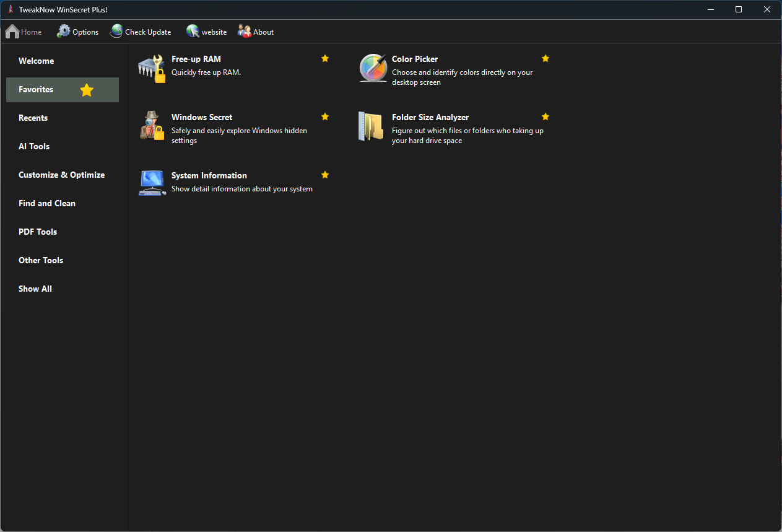Open the Folder Size Analyzer folder icon
Viewport: 782px width, 532px height.
[x=371, y=126]
